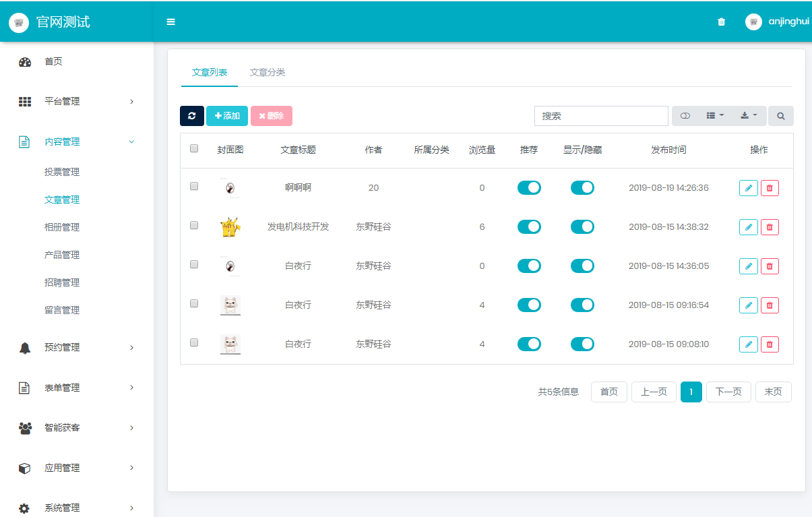Select the checkbox for 啊啊啊 row

click(194, 187)
